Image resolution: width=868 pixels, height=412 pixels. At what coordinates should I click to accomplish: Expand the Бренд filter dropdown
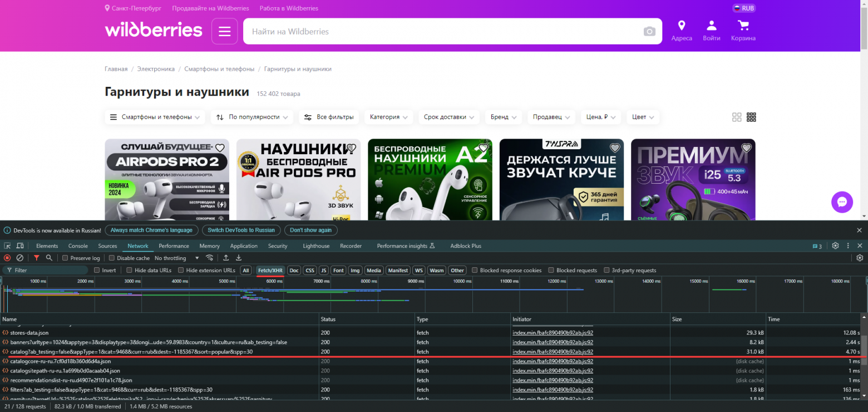(503, 117)
